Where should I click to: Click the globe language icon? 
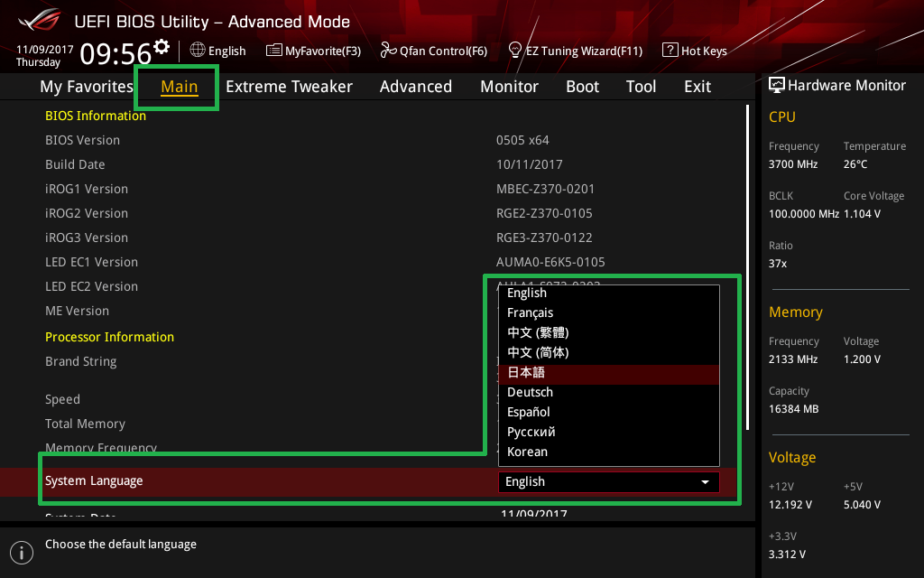[198, 51]
